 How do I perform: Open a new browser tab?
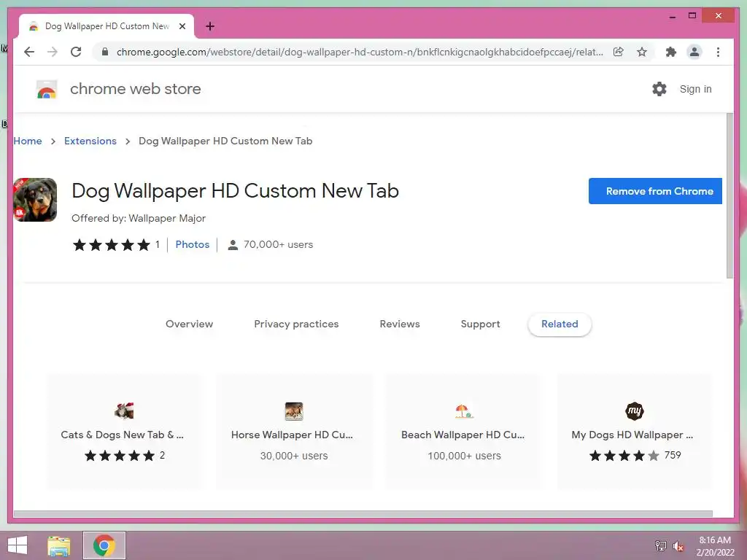click(210, 26)
